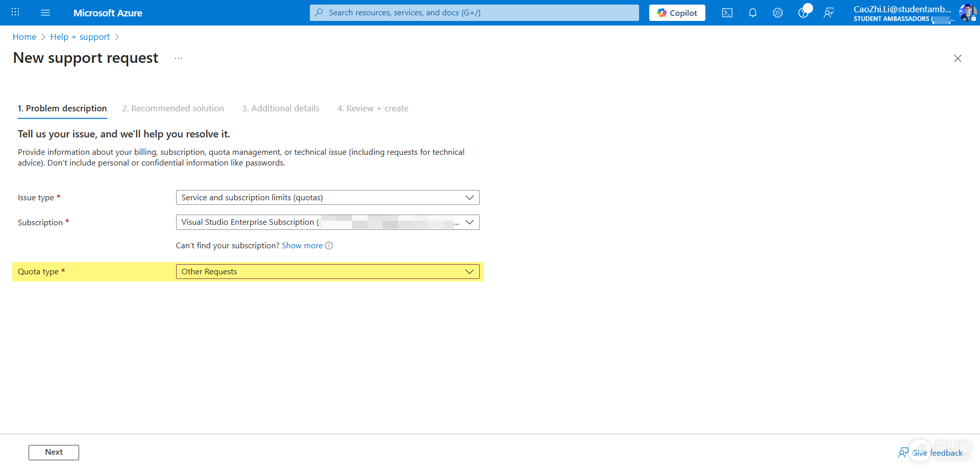Click the Show more link

[x=302, y=246]
